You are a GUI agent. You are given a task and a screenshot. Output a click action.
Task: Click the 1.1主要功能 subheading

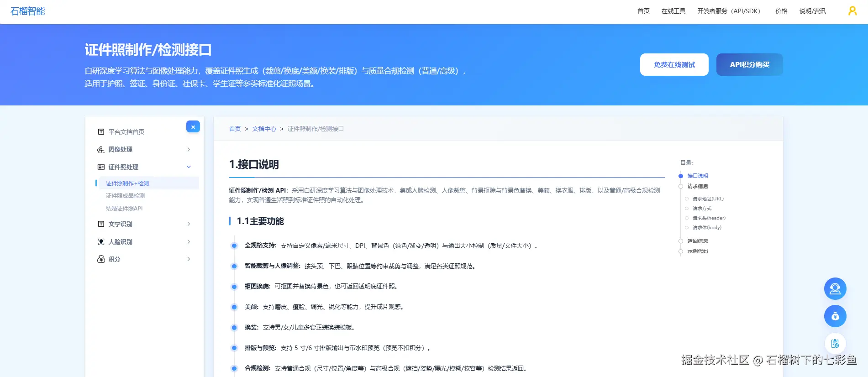click(260, 221)
